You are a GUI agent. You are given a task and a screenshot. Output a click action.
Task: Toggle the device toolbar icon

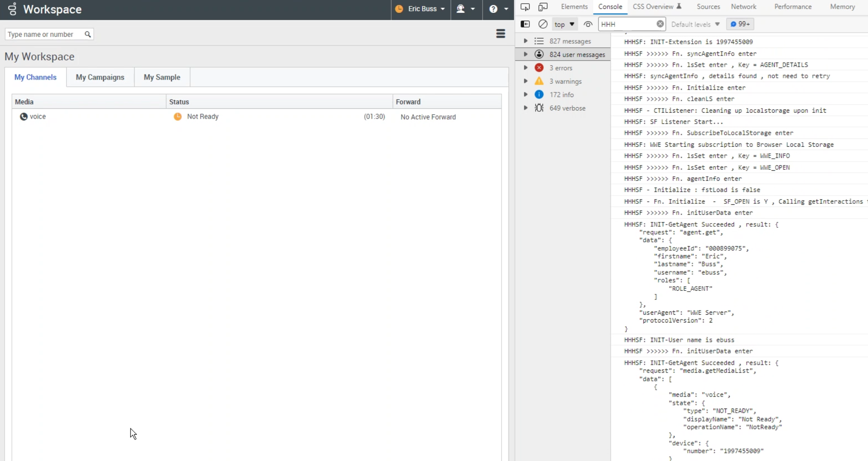point(543,7)
